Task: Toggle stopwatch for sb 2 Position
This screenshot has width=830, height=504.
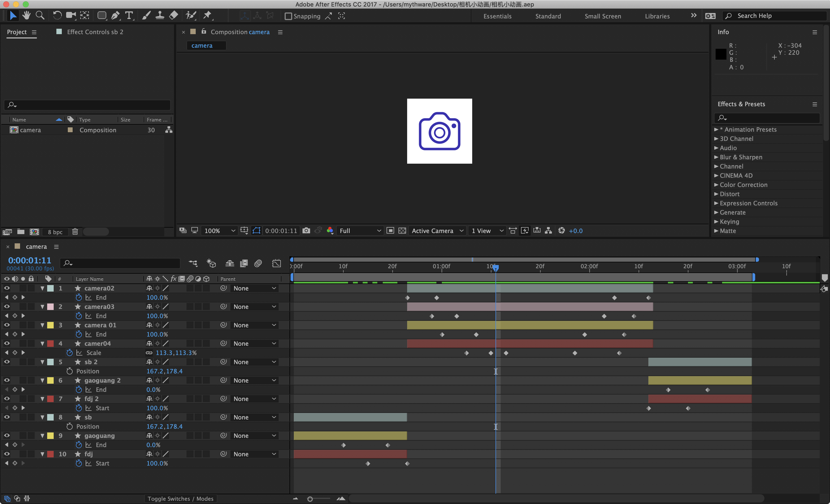Action: pos(69,371)
